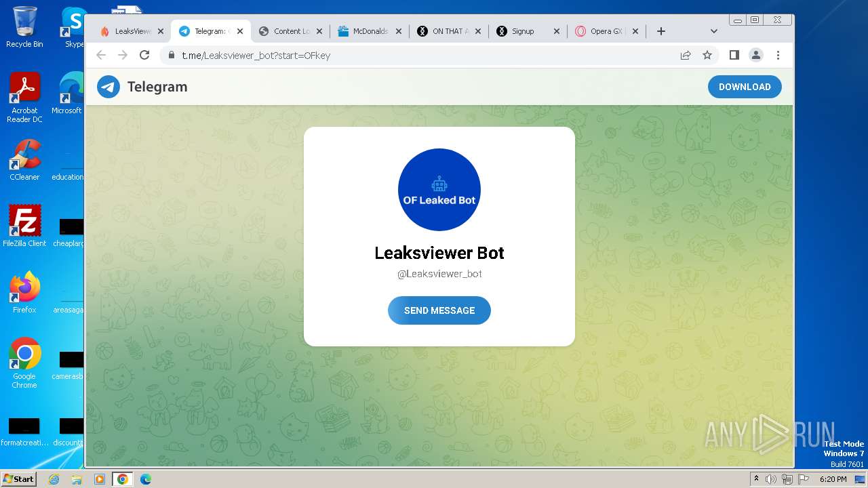
Task: Open Recycle Bin on desktop
Action: pyautogui.click(x=24, y=26)
